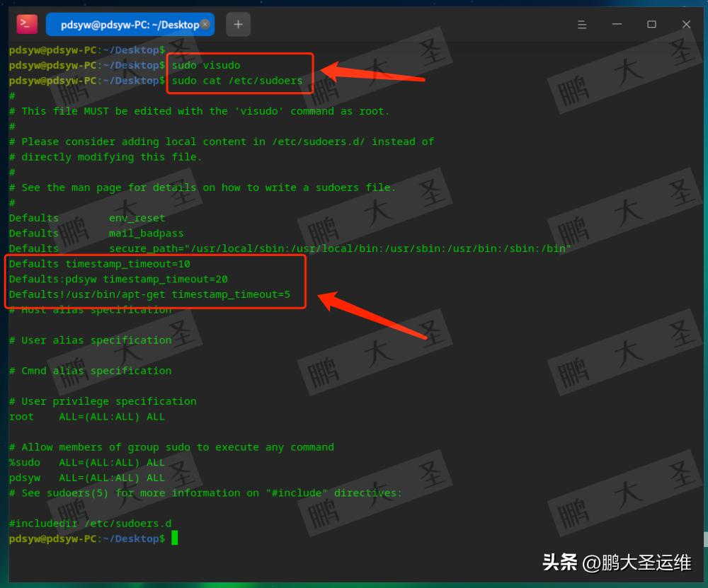Click 'Defaults:pdsyw timestamp_timeout=20' line

[118, 279]
